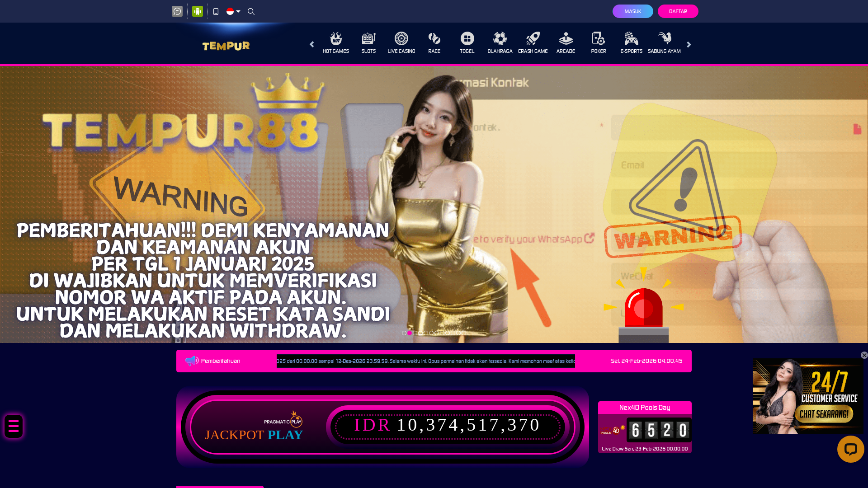Screen dimensions: 868x488
Task: Navigate category menu right with arrow
Action: pos(689,44)
